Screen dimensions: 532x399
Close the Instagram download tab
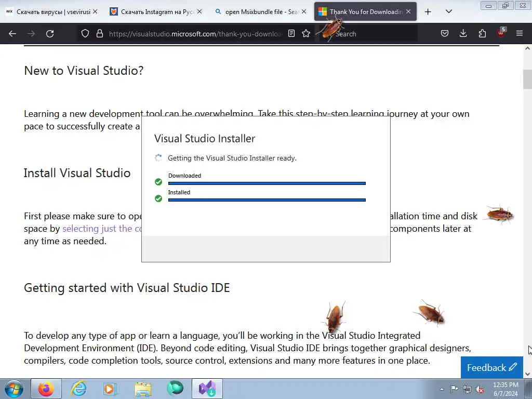(x=199, y=12)
